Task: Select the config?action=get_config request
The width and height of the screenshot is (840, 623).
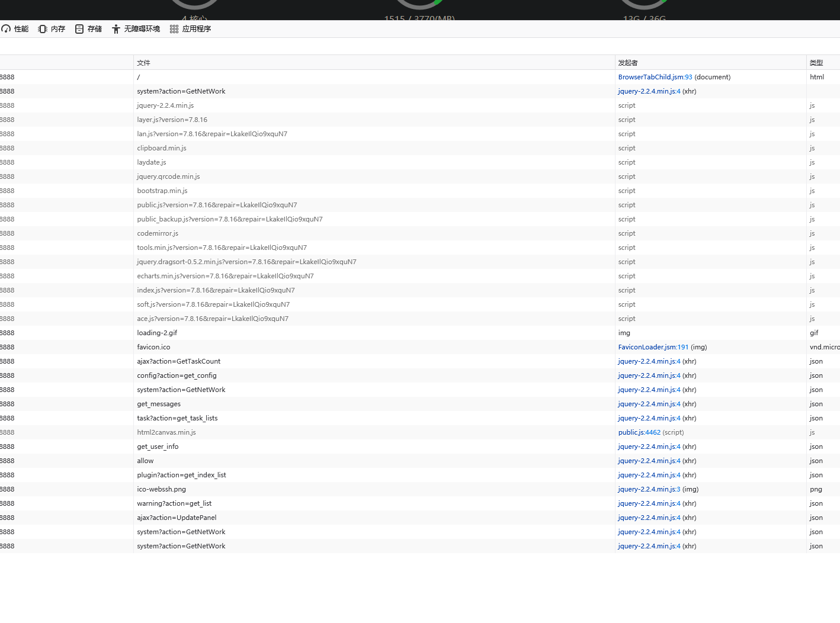Action: (177, 375)
